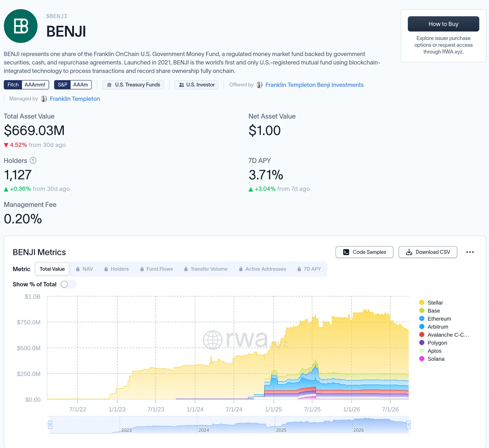This screenshot has width=489, height=448.
Task: Click the people icon in U.S. Investor tag
Action: pos(181,85)
